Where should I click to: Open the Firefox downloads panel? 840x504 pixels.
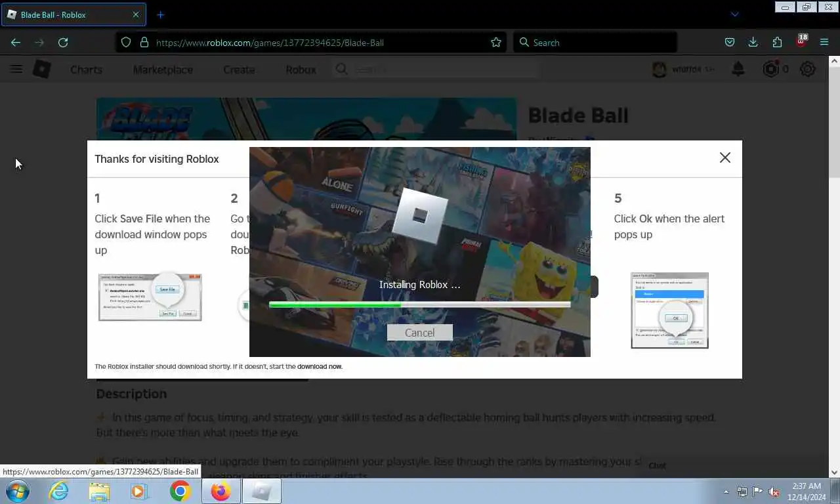(753, 42)
